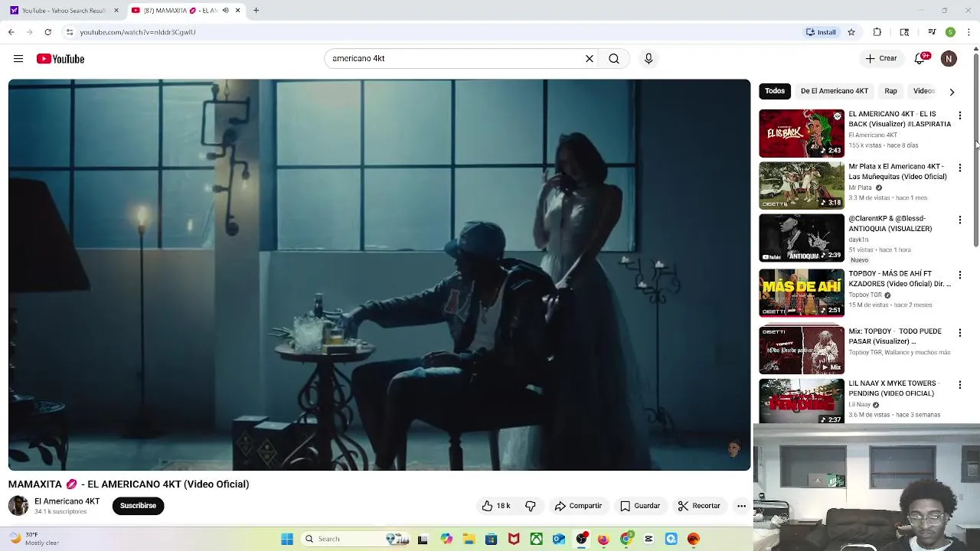Open the YouTube guide hamburger menu
The width and height of the screenshot is (980, 551).
coord(18,59)
